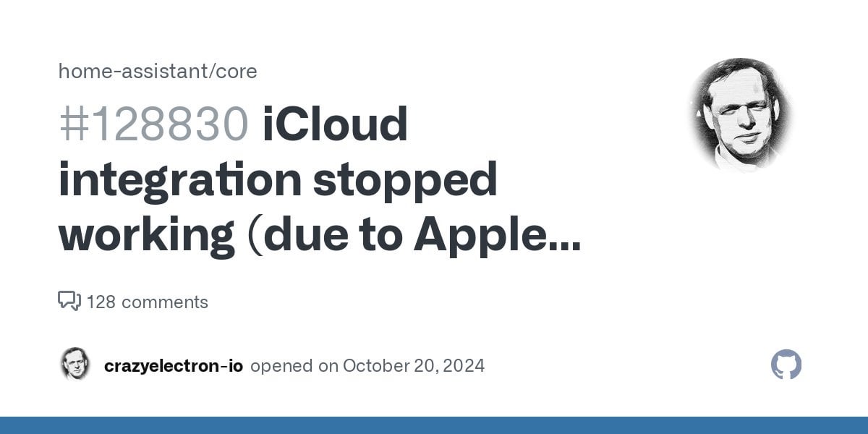Click the word "stopped" in the title
Viewport: 868px width, 434px height.
tap(405, 181)
